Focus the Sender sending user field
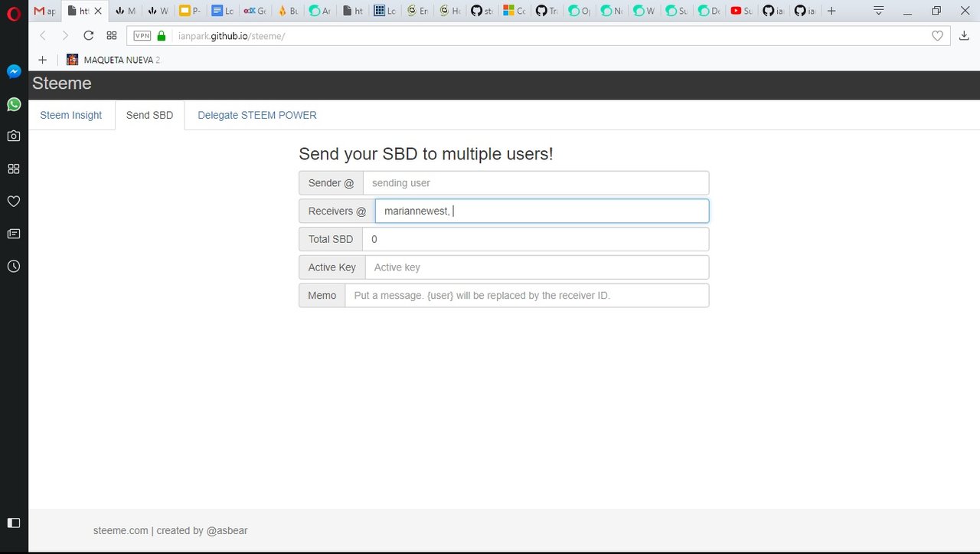This screenshot has height=554, width=980. click(536, 183)
